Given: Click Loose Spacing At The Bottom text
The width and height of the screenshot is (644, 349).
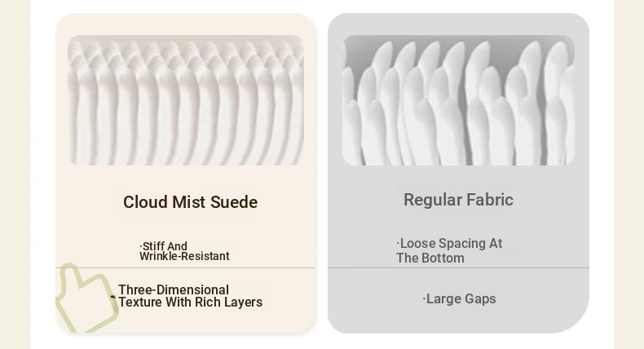Looking at the screenshot, I should click(x=449, y=251).
